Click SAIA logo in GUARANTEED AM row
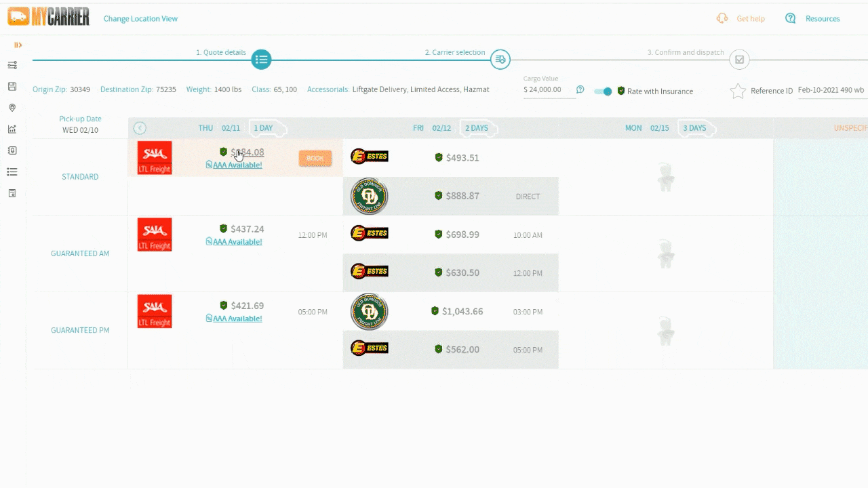The height and width of the screenshot is (488, 868). point(155,235)
